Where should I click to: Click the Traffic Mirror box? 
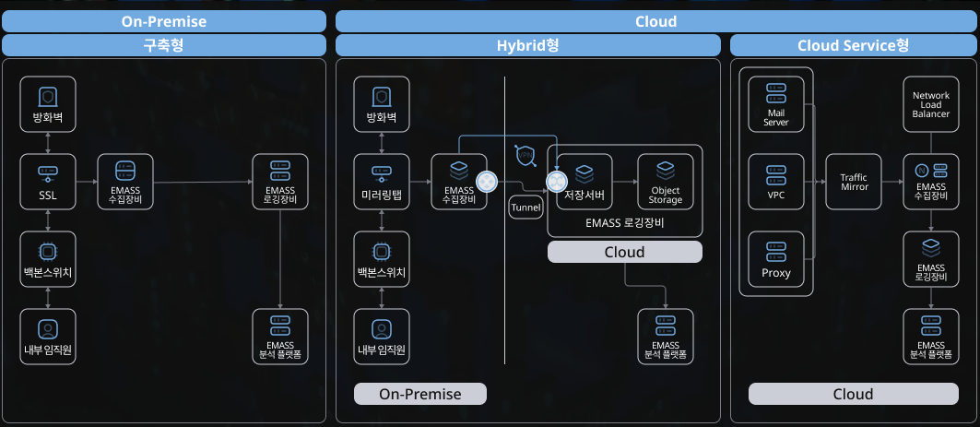854,182
